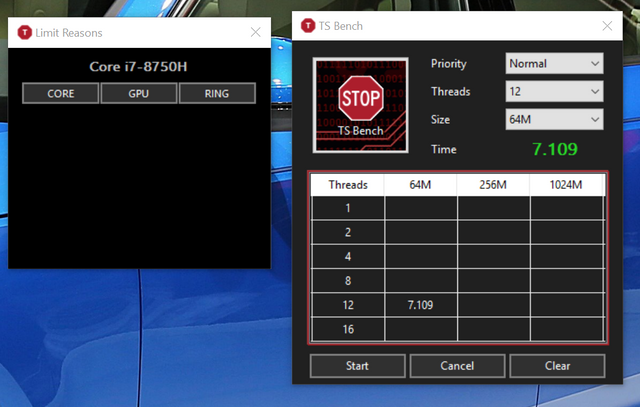640x407 pixels.
Task: Start the TS Bench benchmark
Action: tap(358, 365)
